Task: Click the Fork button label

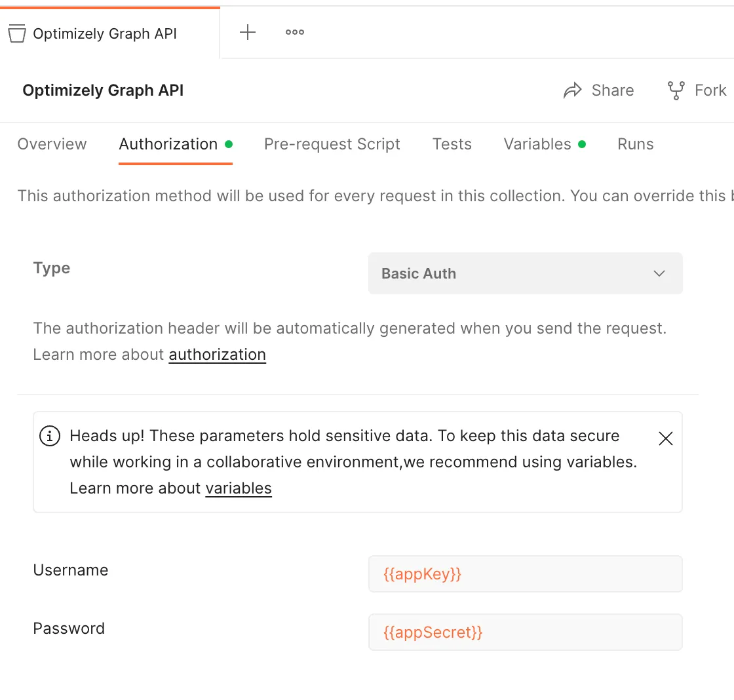Action: tap(710, 90)
